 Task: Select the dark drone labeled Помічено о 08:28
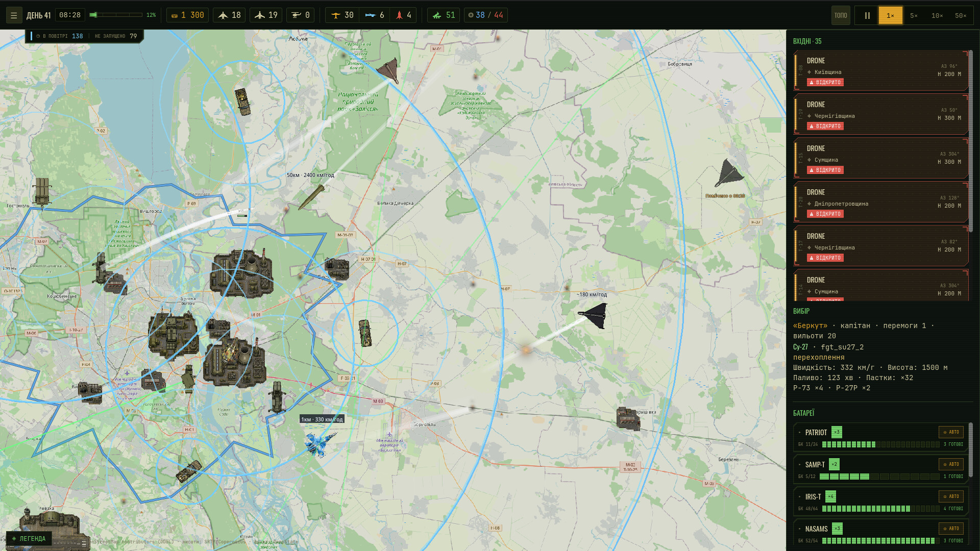[x=728, y=173]
